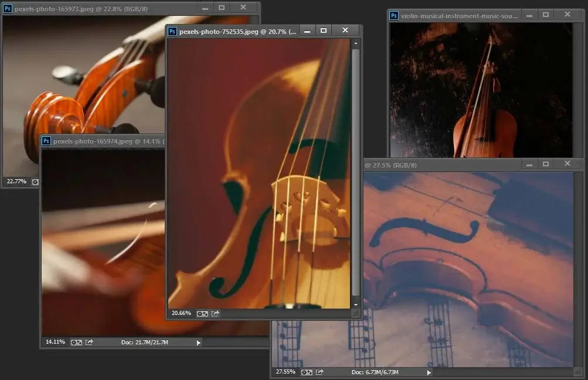Minimize the violin-musical-instrument window
This screenshot has height=380, width=588.
(x=529, y=15)
